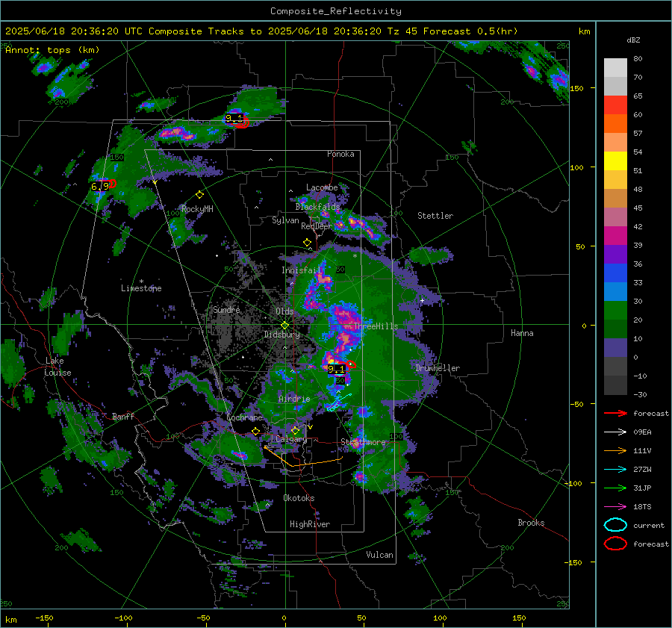This screenshot has height=628, width=672.
Task: Click the red forecast arrow in legend
Action: 615,413
